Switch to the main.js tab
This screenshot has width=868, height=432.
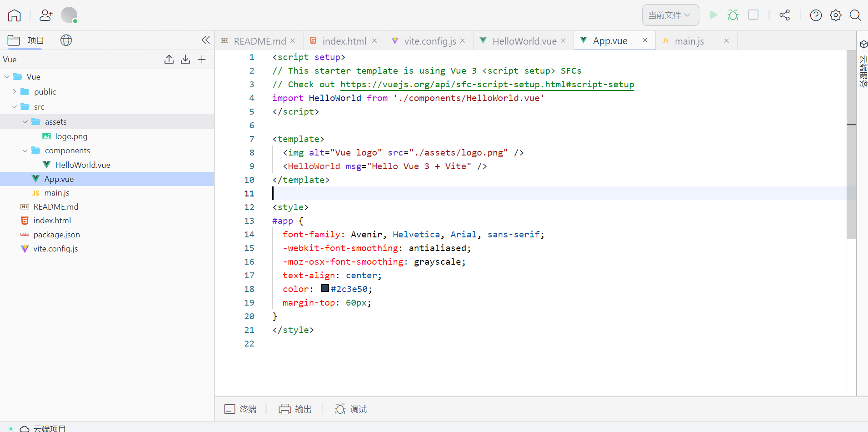(689, 41)
